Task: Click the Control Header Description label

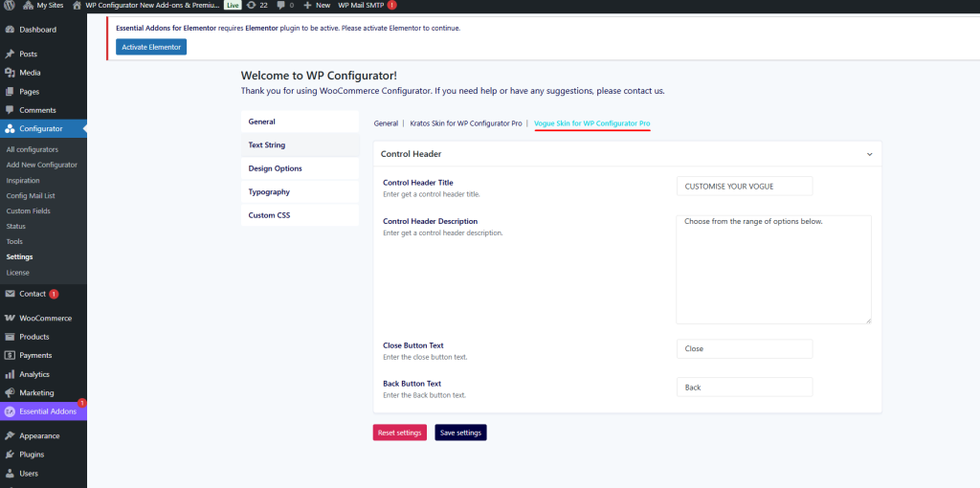Action: pyautogui.click(x=430, y=221)
